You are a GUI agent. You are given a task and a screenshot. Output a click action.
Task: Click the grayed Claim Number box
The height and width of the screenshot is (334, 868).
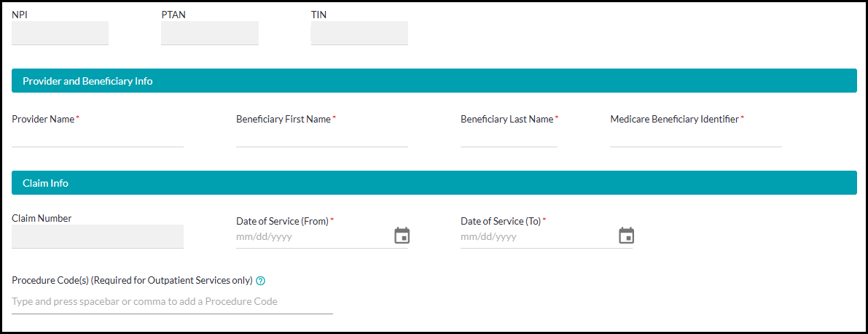coord(97,236)
